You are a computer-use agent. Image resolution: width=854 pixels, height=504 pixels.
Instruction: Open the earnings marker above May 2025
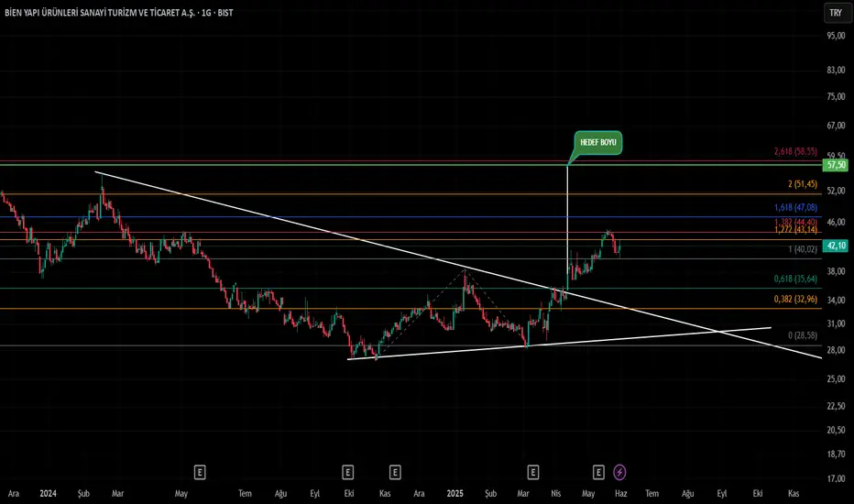[598, 473]
